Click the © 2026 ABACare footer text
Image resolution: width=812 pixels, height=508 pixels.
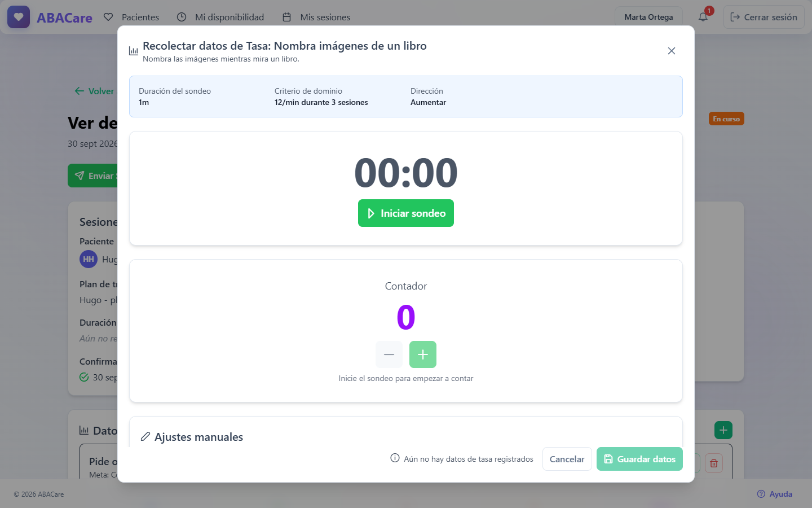tap(39, 494)
